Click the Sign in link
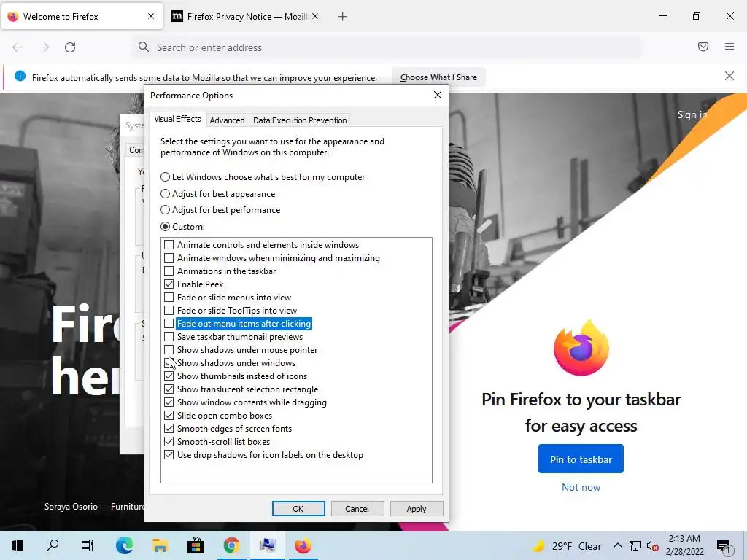The image size is (747, 560). pyautogui.click(x=692, y=114)
